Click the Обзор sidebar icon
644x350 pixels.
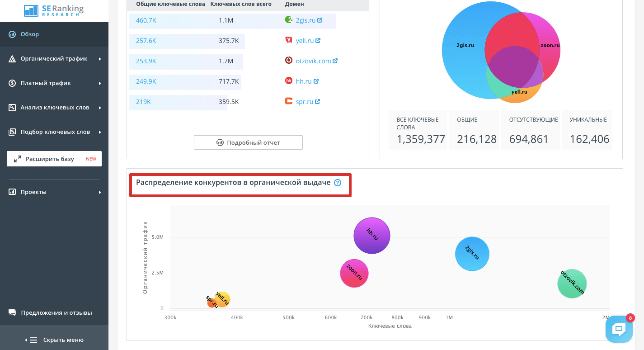pyautogui.click(x=12, y=34)
